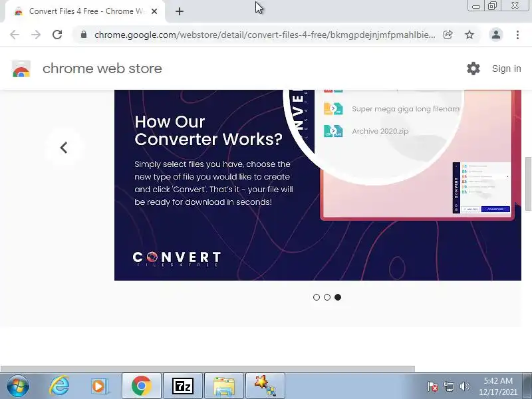Reload the page with the refresh icon
Screen dimensions: 532x399
(57, 35)
